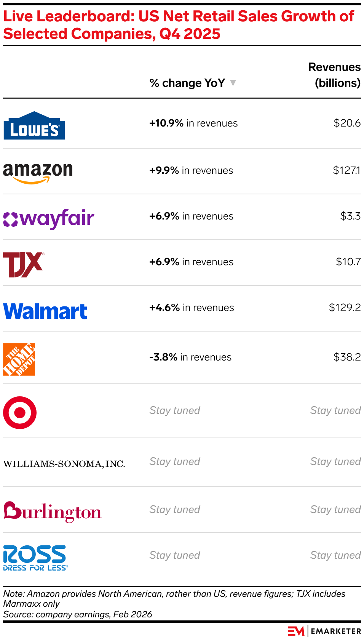This screenshot has height=641, width=364.
Task: Click the Walmart logo
Action: [x=45, y=311]
